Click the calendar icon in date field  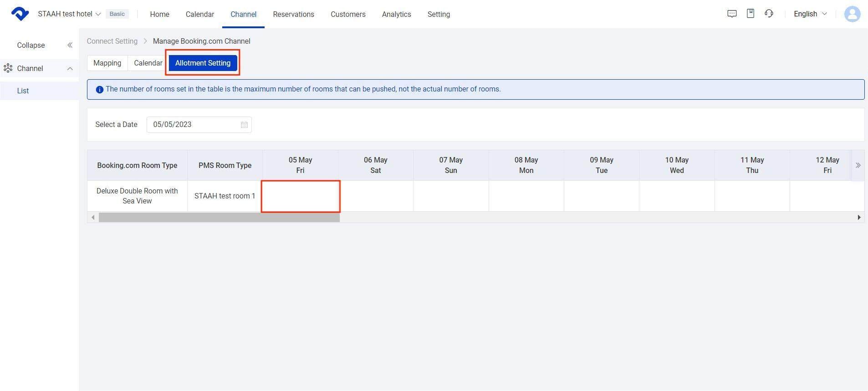pyautogui.click(x=244, y=125)
